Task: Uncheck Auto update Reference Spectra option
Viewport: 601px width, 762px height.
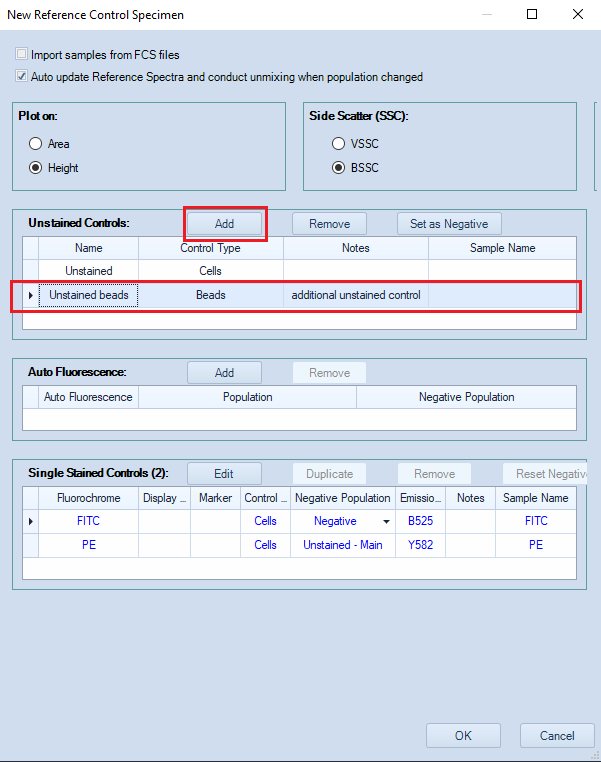Action: tap(22, 77)
